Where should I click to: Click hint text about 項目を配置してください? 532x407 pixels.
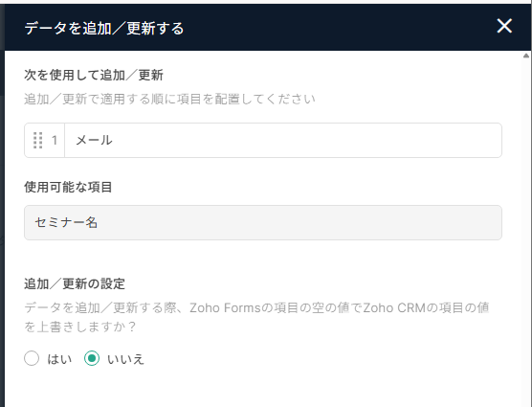tap(169, 100)
